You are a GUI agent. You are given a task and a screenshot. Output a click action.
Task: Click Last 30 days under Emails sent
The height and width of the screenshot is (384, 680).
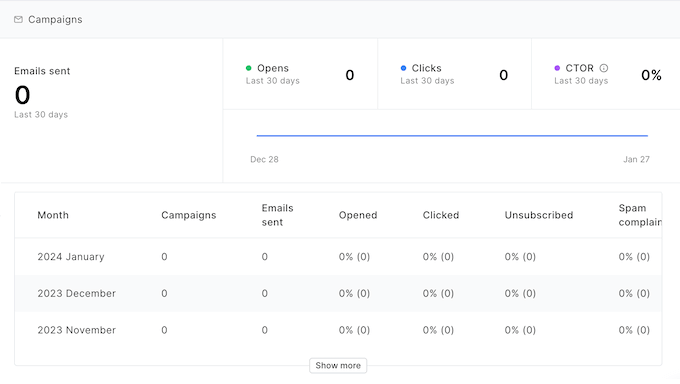pyautogui.click(x=41, y=115)
